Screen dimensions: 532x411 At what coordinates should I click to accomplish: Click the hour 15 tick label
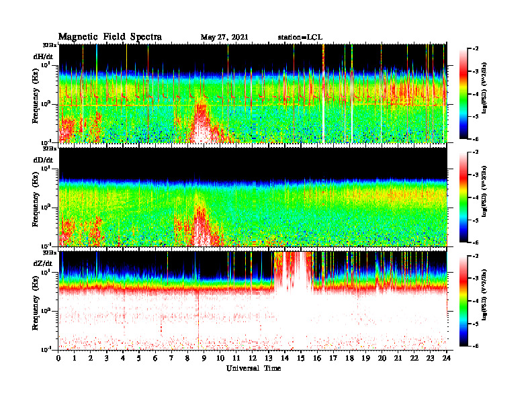tap(301, 358)
